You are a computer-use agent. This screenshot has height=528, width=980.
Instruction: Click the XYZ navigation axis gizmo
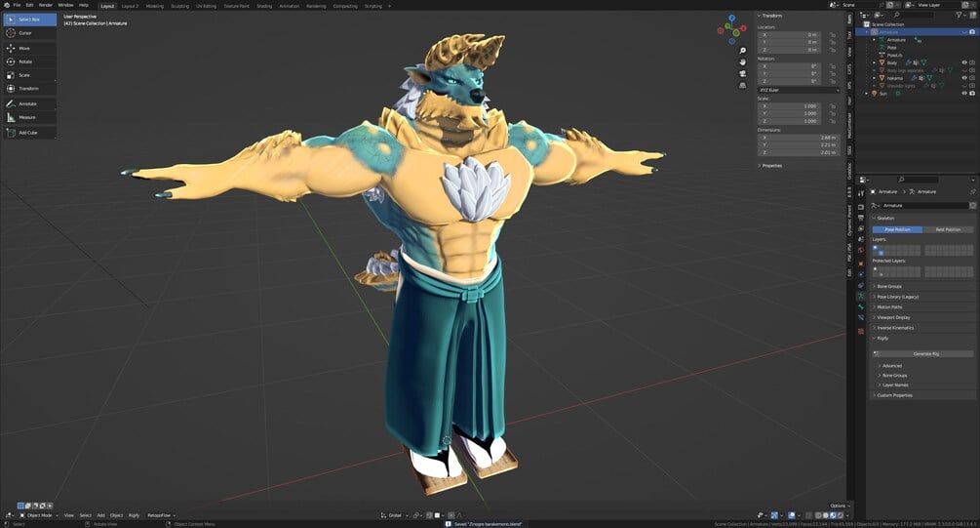pyautogui.click(x=732, y=29)
